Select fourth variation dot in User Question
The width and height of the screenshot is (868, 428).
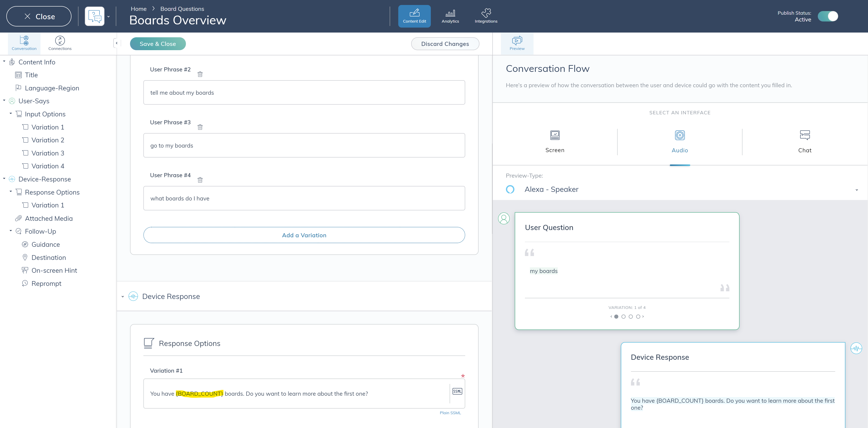click(x=638, y=317)
